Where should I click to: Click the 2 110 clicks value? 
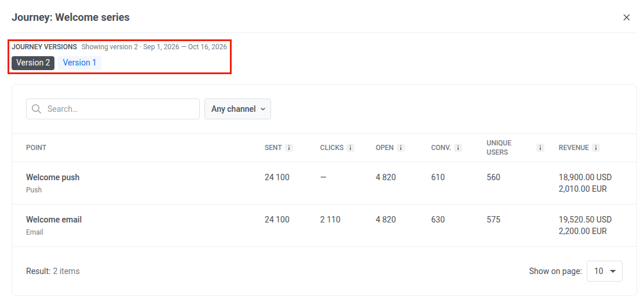point(330,220)
